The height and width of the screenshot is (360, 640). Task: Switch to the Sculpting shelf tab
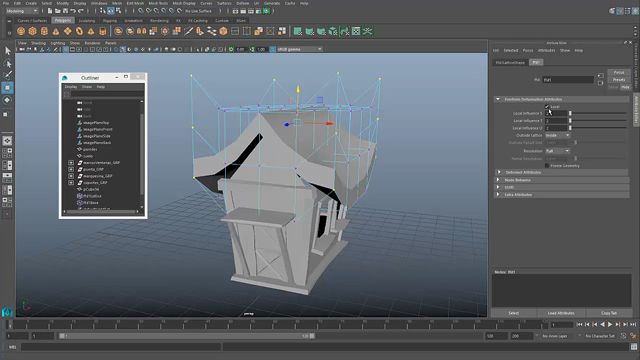[x=87, y=20]
